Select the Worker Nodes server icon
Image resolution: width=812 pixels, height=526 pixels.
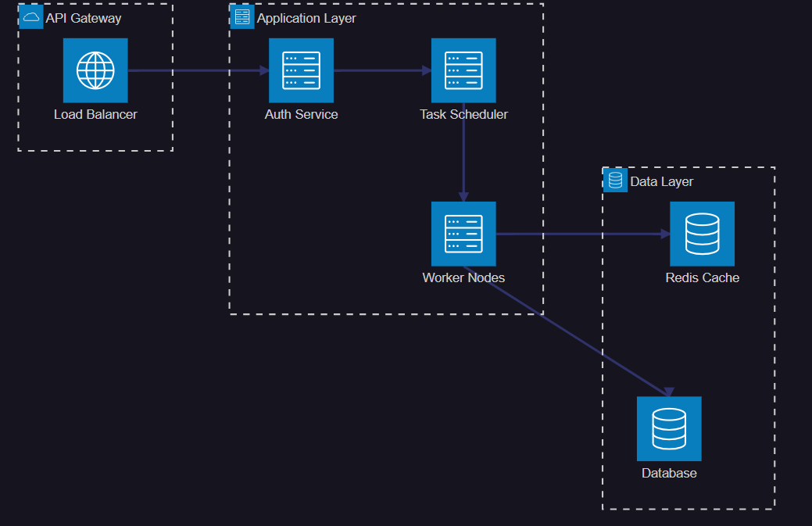tap(463, 234)
